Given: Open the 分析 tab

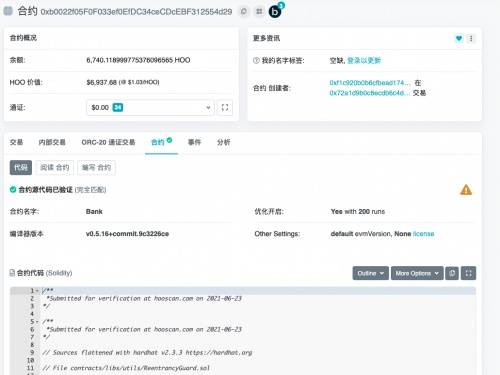Looking at the screenshot, I should pos(224,142).
